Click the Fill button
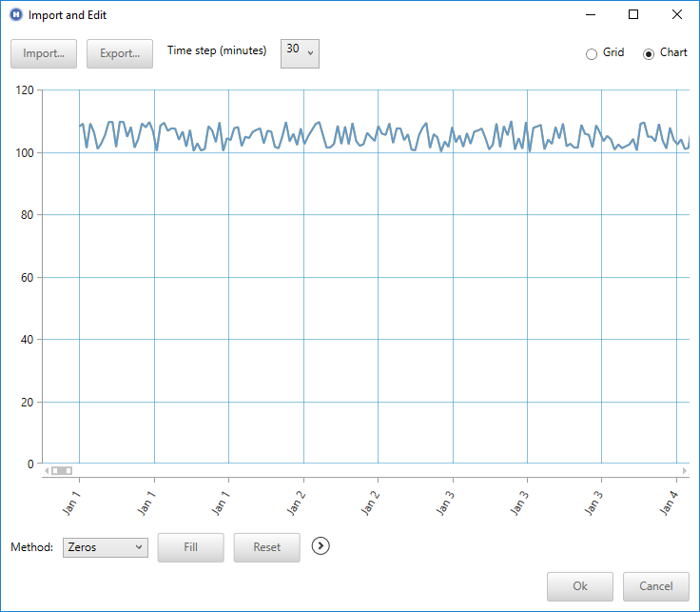Viewport: 700px width, 612px height. 190,547
